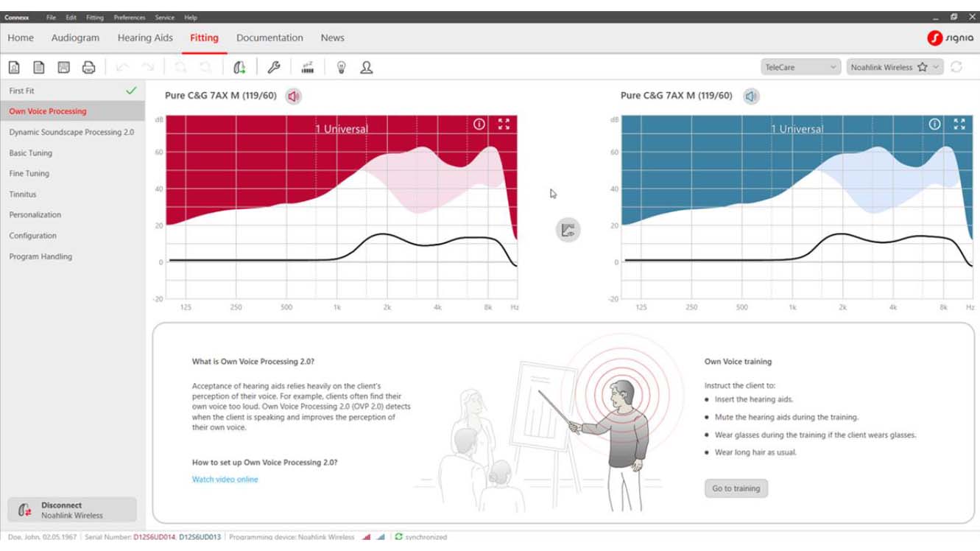Click the save floppy disk icon
Viewport: 980px width, 551px height.
[64, 68]
